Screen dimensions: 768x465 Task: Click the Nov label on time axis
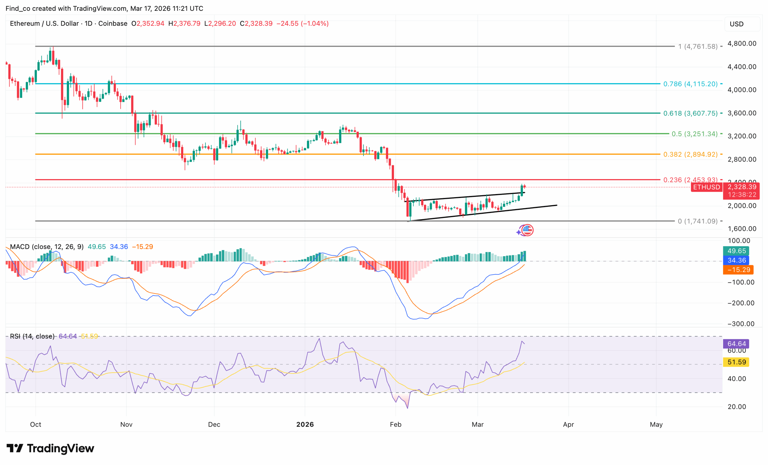point(126,424)
